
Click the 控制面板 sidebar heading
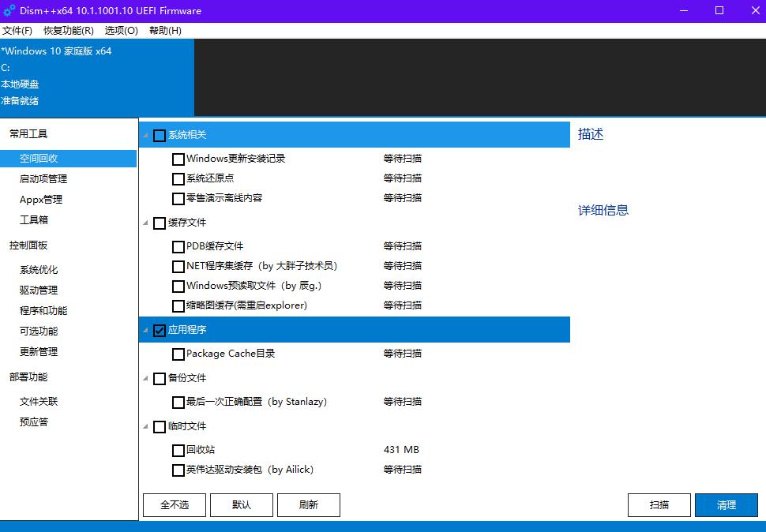(28, 245)
